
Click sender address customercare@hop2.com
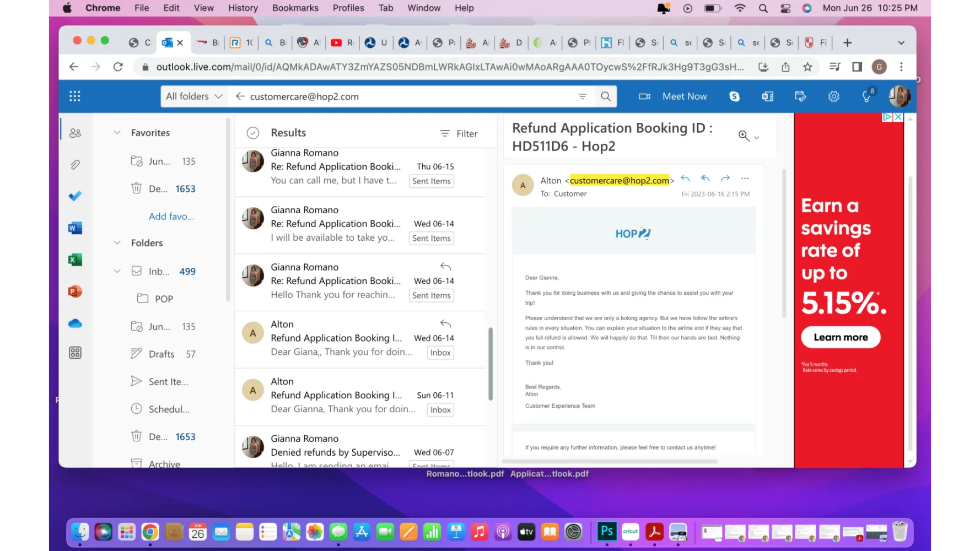(x=620, y=180)
